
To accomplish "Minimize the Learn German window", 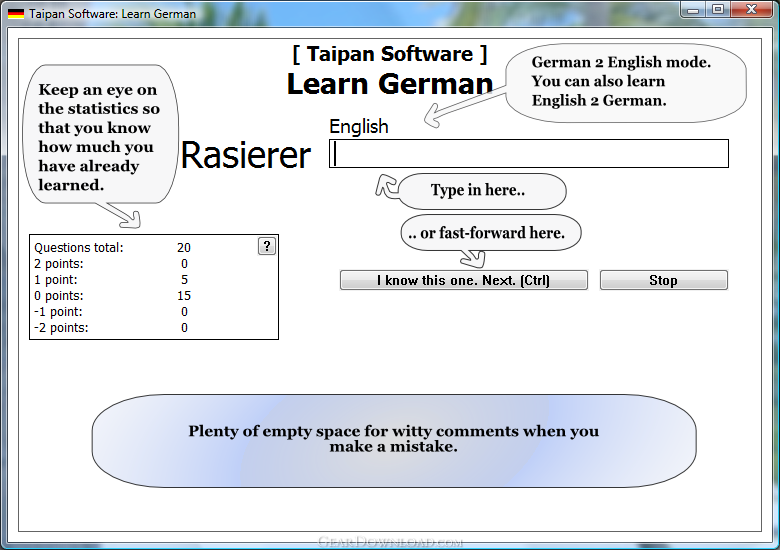I will (x=693, y=9).
